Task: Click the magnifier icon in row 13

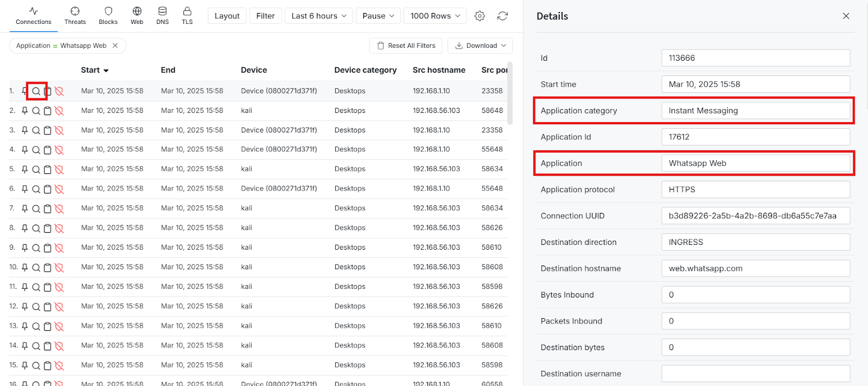Action: (36, 326)
